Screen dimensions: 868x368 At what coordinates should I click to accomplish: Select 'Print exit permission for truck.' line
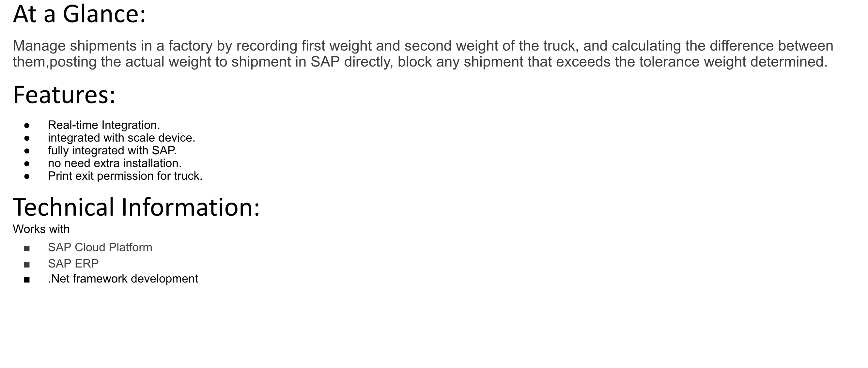[125, 176]
